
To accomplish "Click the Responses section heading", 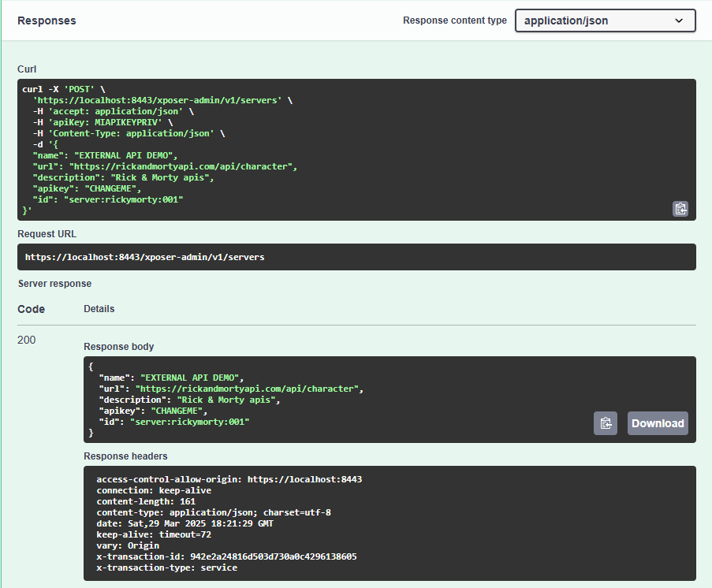I will click(47, 21).
